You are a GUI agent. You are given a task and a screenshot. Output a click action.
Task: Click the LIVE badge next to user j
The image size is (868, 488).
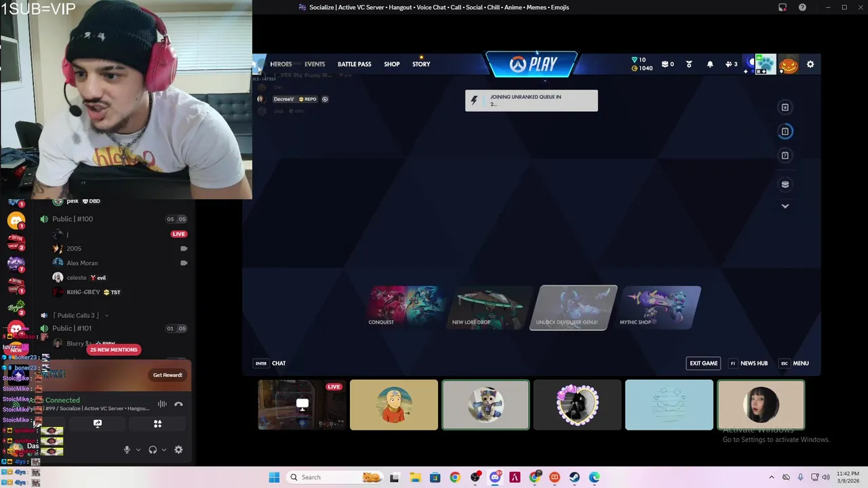178,234
